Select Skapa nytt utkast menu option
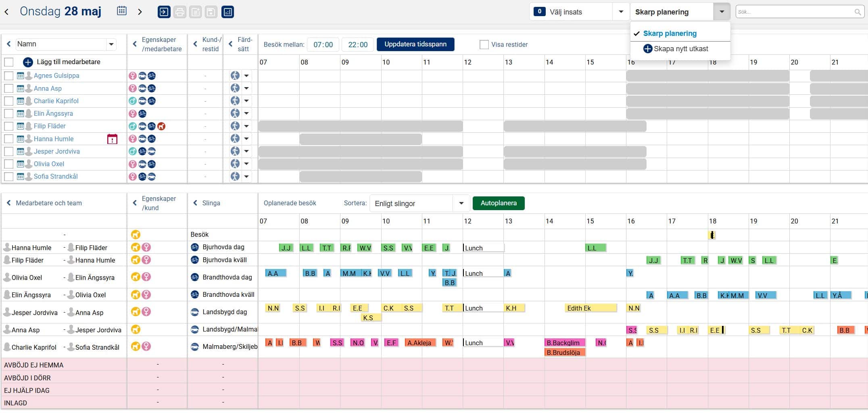The image size is (868, 413). [676, 49]
